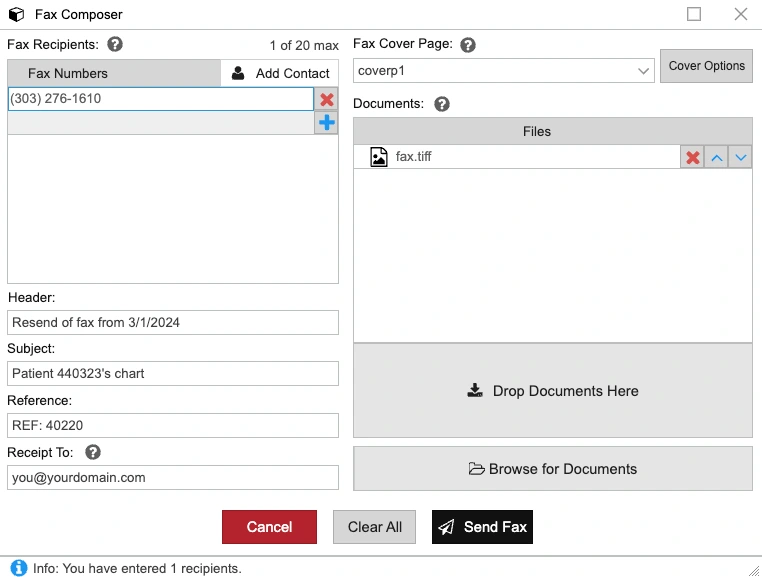Add another fax number with plus icon
762x577 pixels.
(326, 123)
